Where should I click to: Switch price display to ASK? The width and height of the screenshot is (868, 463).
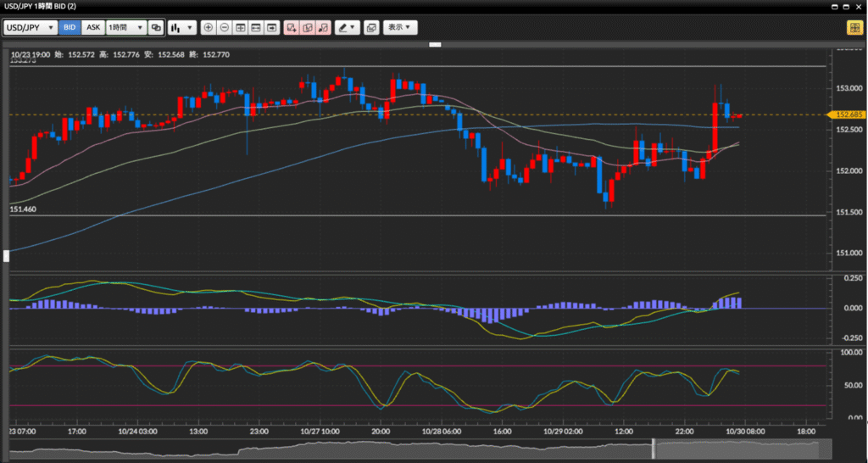[x=92, y=27]
